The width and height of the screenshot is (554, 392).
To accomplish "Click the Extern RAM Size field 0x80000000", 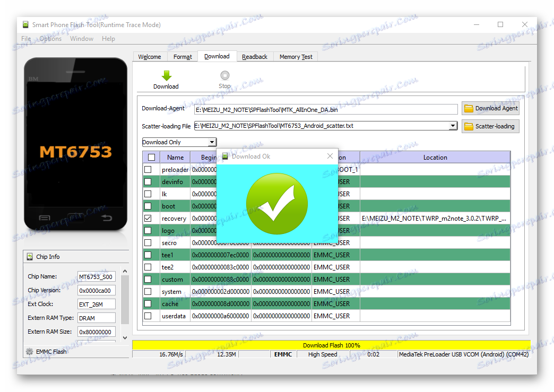I will coord(96,332).
